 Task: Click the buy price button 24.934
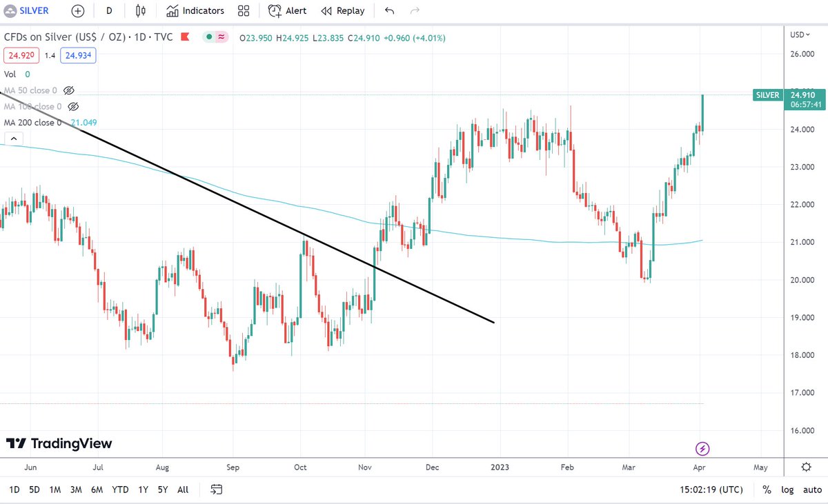(x=78, y=54)
